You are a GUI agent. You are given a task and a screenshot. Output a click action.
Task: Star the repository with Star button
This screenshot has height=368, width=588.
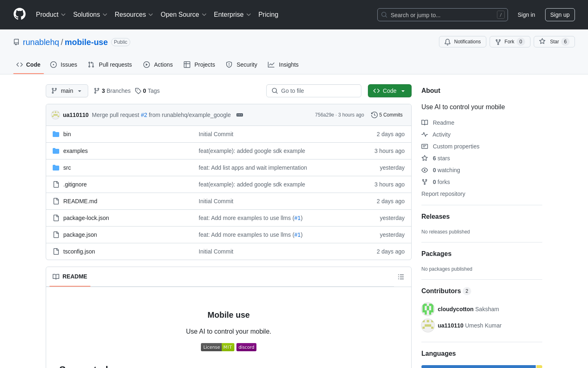tap(554, 42)
